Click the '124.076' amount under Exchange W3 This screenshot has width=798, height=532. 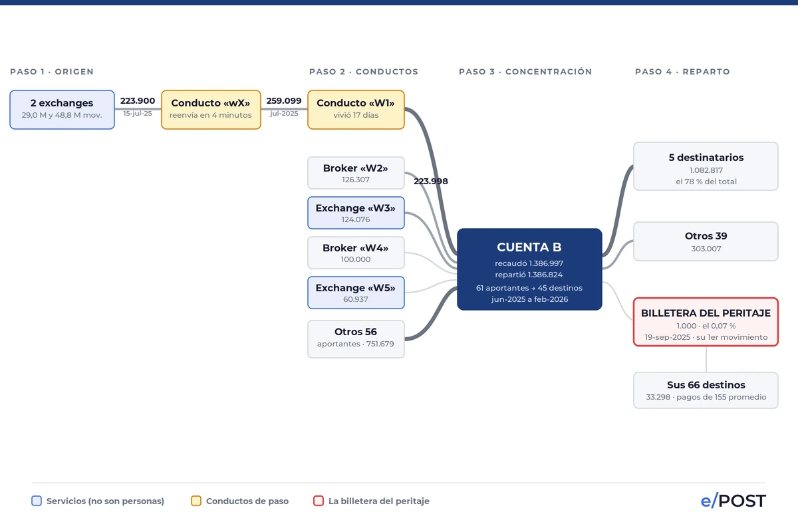tap(356, 219)
